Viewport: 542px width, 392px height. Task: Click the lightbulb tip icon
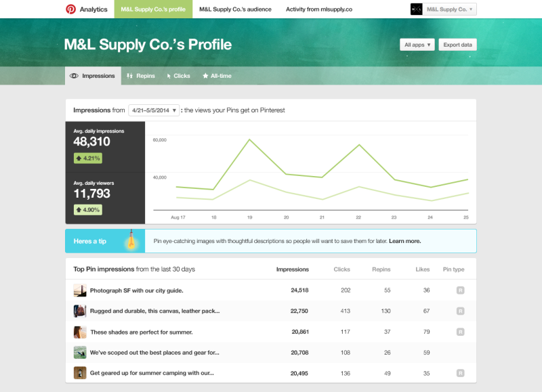point(131,239)
